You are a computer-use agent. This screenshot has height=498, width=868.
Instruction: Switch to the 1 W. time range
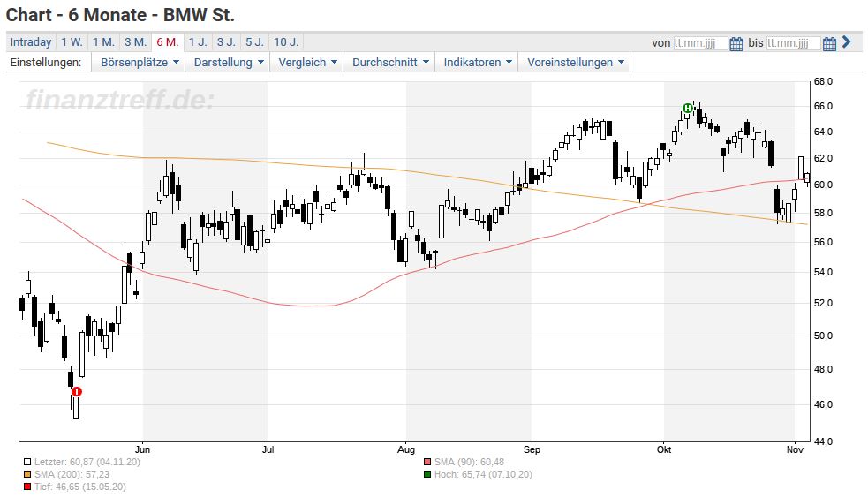coord(72,42)
